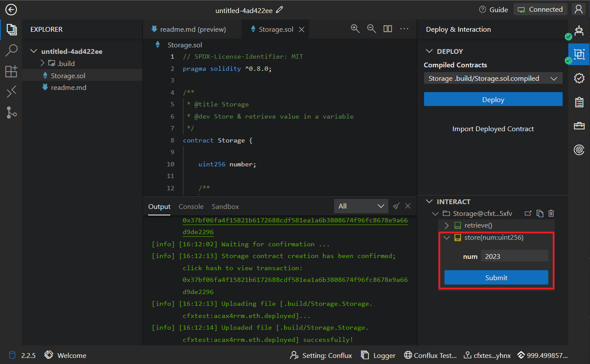Open the user account icon
This screenshot has width=590, height=364.
pyautogui.click(x=578, y=9)
